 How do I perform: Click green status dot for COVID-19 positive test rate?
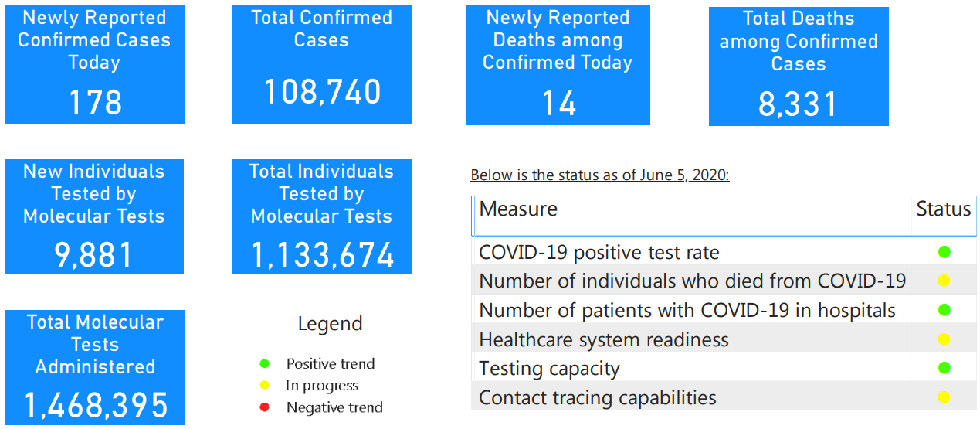(944, 252)
